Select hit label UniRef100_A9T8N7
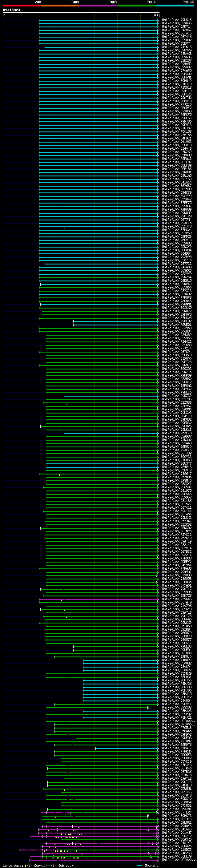The height and width of the screenshot is (868, 197). click(x=177, y=741)
